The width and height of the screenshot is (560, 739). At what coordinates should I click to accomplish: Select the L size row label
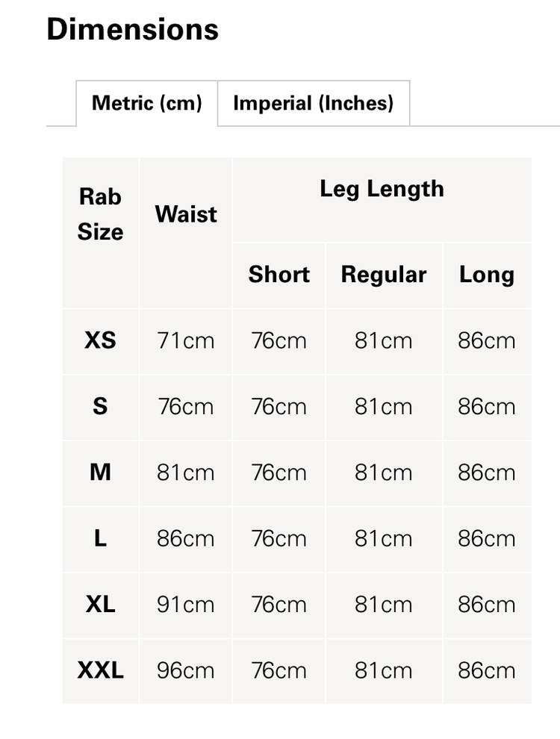click(x=100, y=538)
